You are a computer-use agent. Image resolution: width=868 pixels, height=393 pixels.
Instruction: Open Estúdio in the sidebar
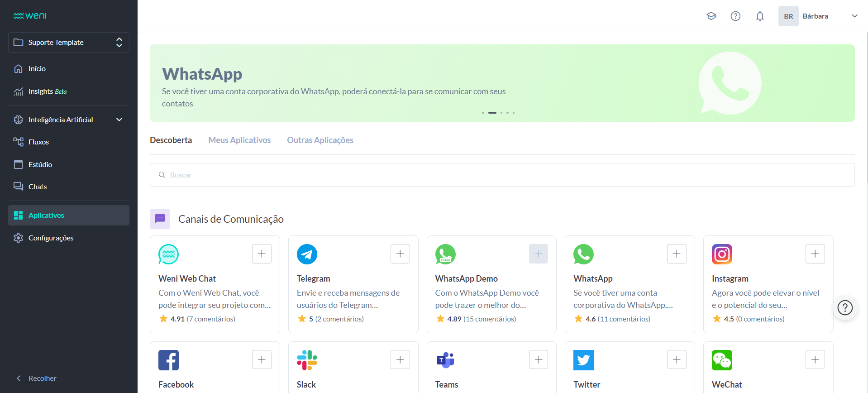point(69,164)
